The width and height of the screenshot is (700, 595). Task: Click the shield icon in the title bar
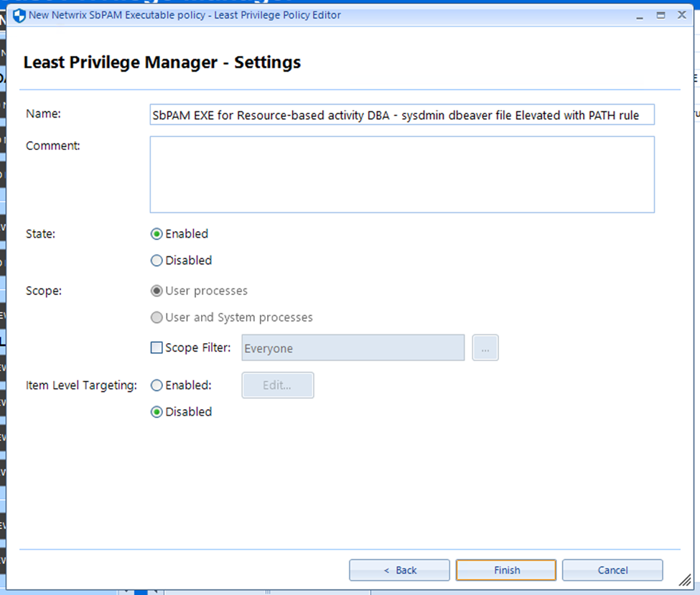click(19, 15)
